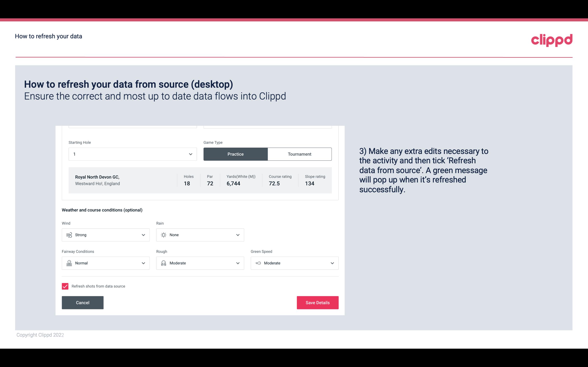Click the Practice game type toggle button
588x367 pixels.
click(235, 154)
